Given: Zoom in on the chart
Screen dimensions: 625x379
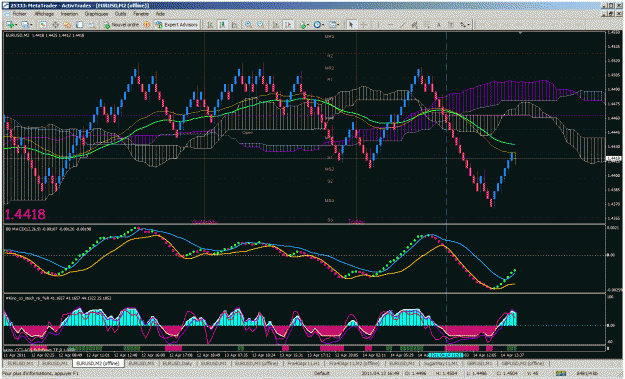Looking at the screenshot, I should (248, 25).
